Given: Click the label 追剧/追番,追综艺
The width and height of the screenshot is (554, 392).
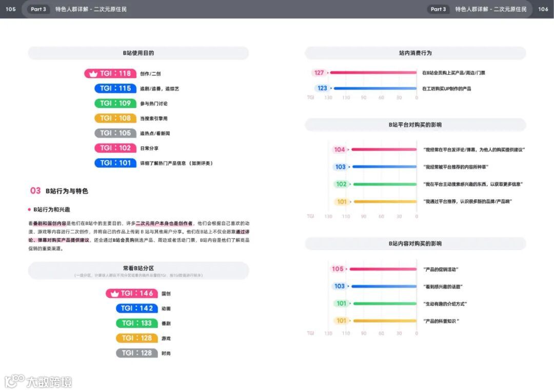Looking at the screenshot, I should pyautogui.click(x=160, y=89).
